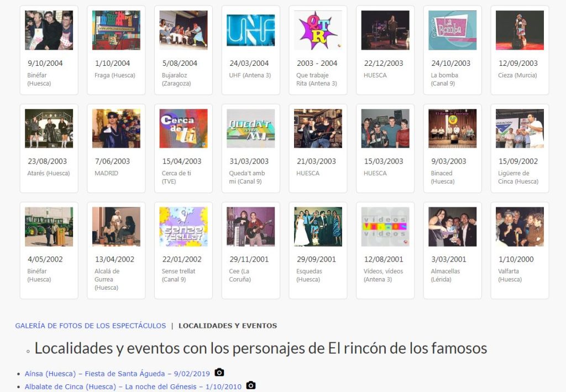The height and width of the screenshot is (392, 566).
Task: Switch to Galería de fotos de los espectáculos
Action: point(91,326)
